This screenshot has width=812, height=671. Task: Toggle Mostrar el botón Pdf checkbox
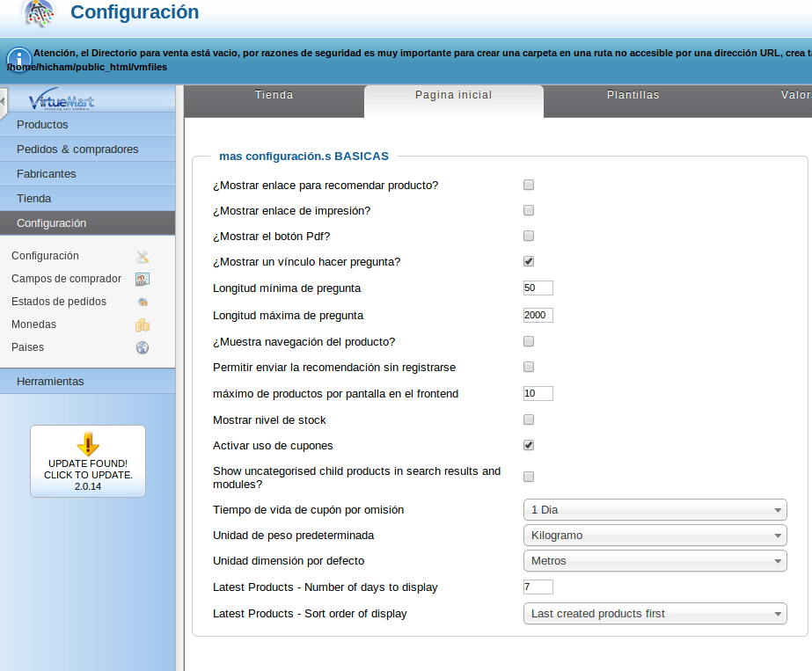pyautogui.click(x=528, y=236)
